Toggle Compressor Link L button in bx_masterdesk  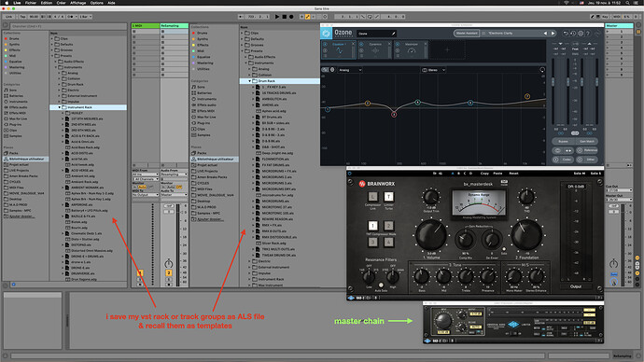[x=372, y=197]
